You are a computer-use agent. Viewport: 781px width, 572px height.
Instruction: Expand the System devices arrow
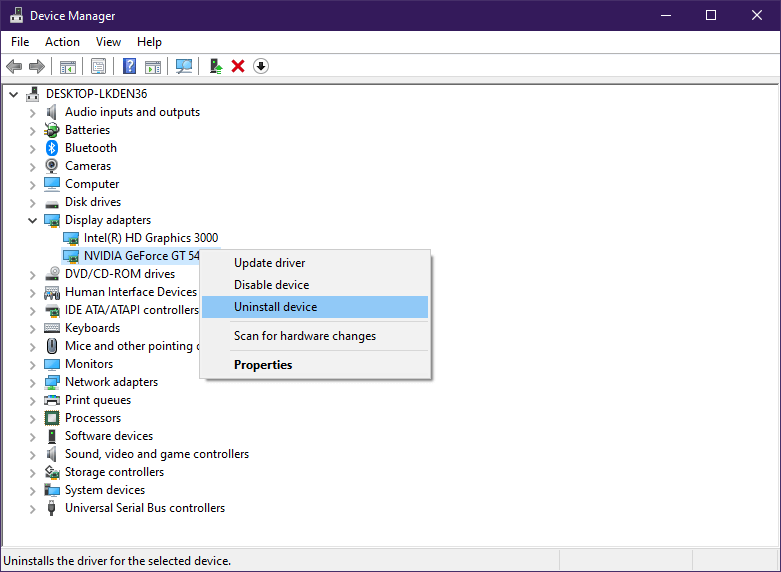click(32, 490)
